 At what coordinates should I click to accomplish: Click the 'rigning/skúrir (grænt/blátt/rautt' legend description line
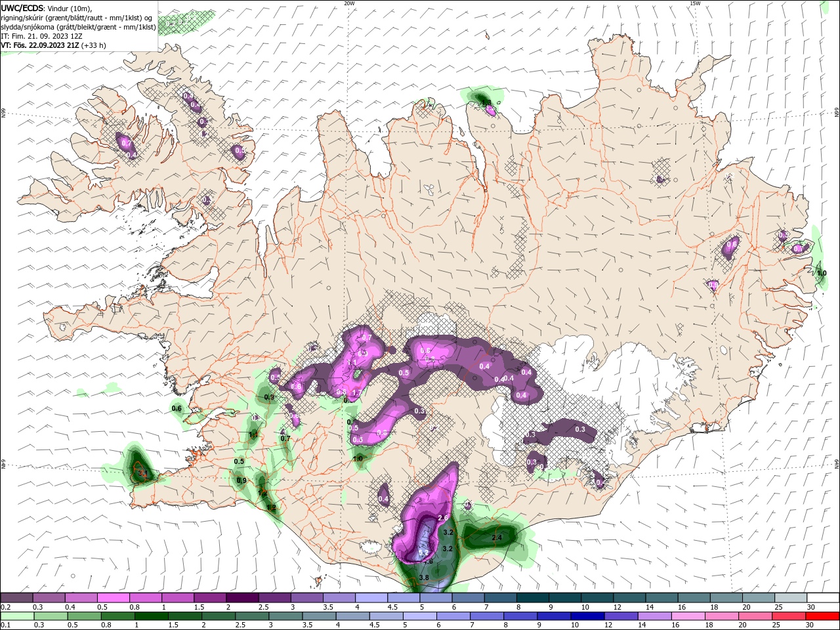(x=77, y=18)
